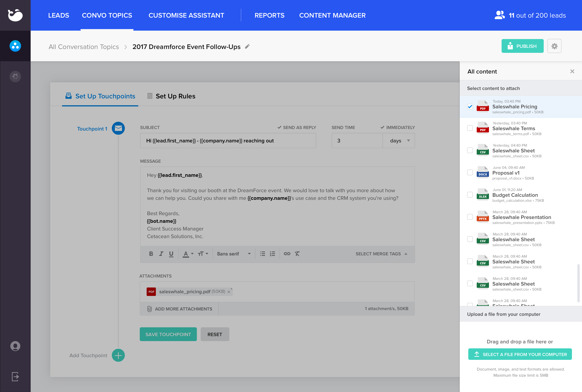Add a touchpoint with the plus icon
Image resolution: width=582 pixels, height=392 pixels.
coord(118,355)
